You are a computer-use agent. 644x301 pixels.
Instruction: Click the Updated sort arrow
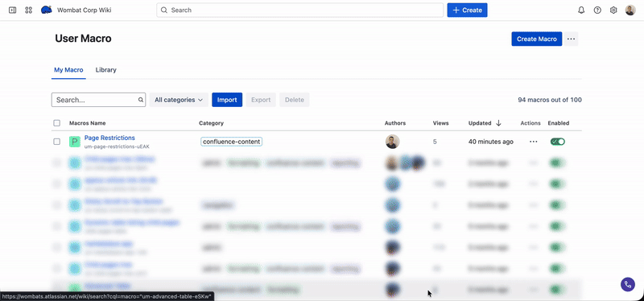(x=498, y=123)
